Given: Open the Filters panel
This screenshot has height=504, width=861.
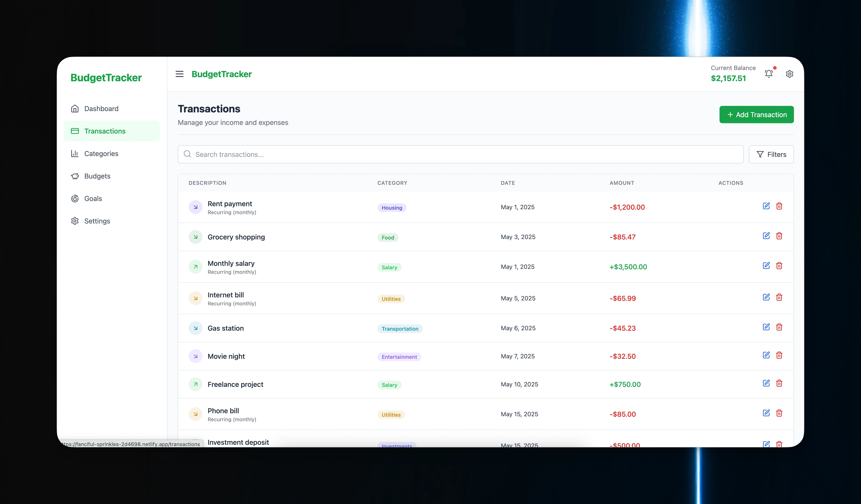Looking at the screenshot, I should pos(771,155).
